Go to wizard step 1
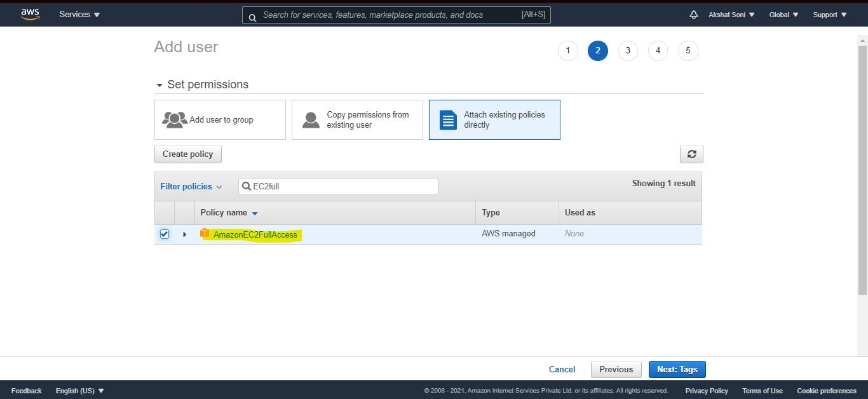 (567, 51)
